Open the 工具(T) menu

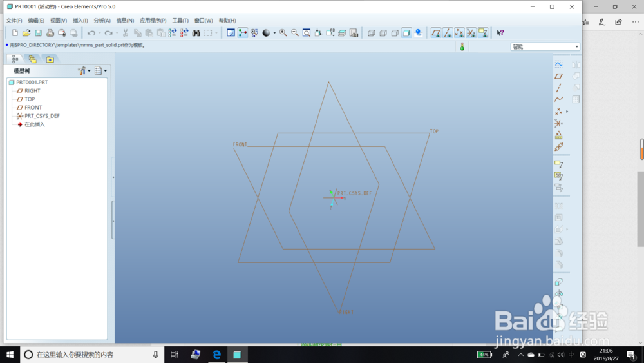tap(180, 21)
